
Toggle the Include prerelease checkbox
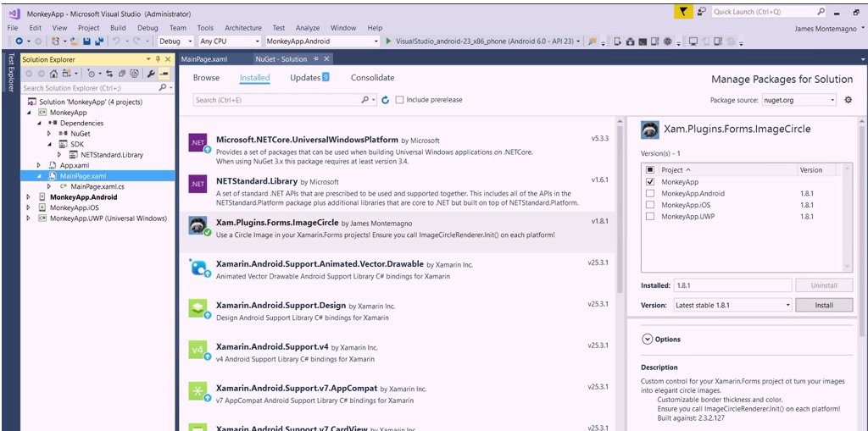click(399, 100)
